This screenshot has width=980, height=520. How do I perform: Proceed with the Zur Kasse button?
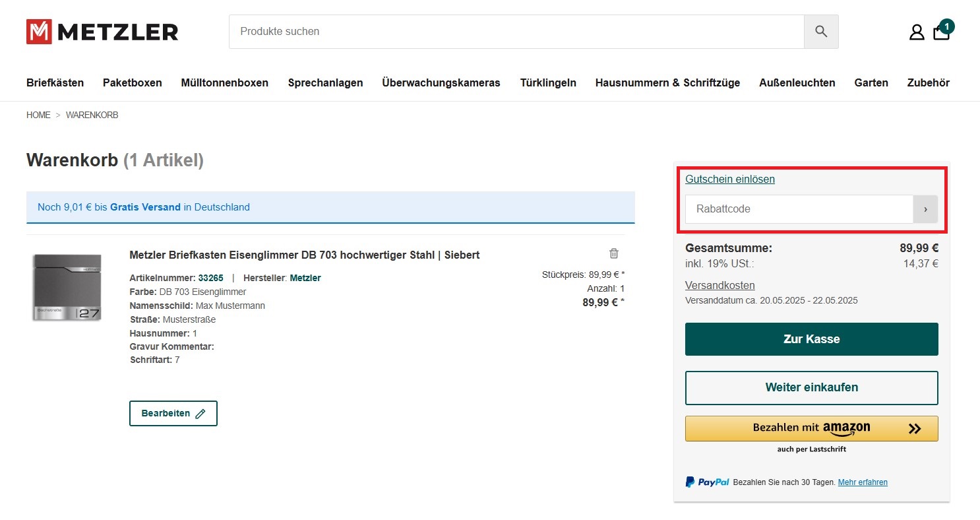click(x=812, y=339)
